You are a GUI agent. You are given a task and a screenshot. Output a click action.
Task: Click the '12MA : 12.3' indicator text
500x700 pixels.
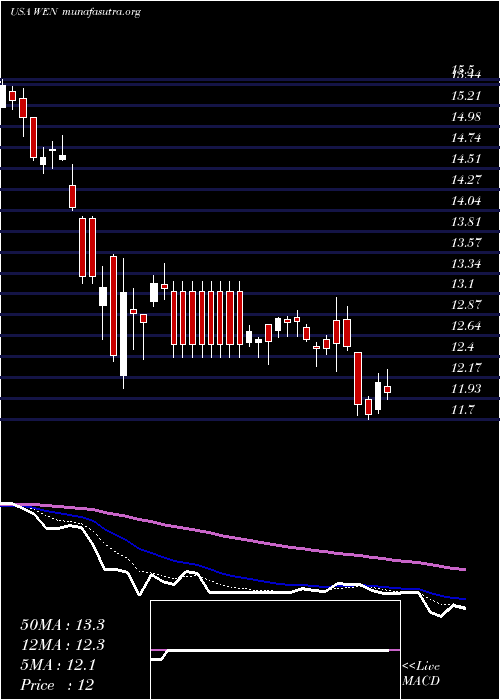point(62,645)
